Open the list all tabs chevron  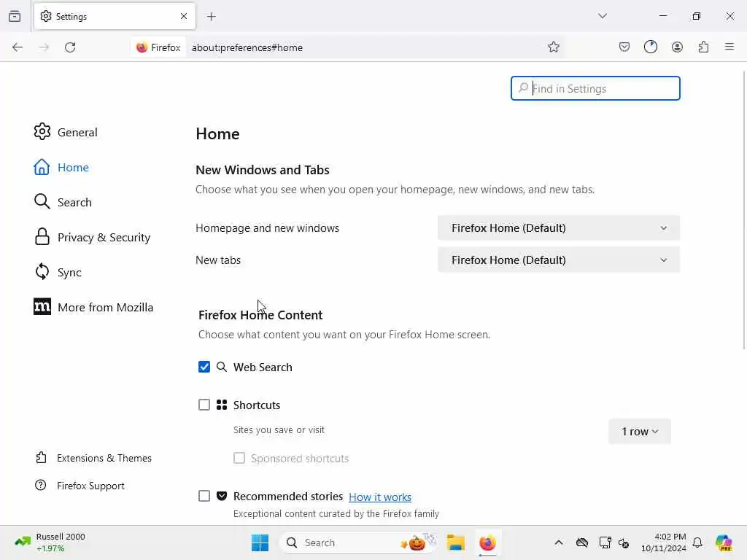point(603,16)
